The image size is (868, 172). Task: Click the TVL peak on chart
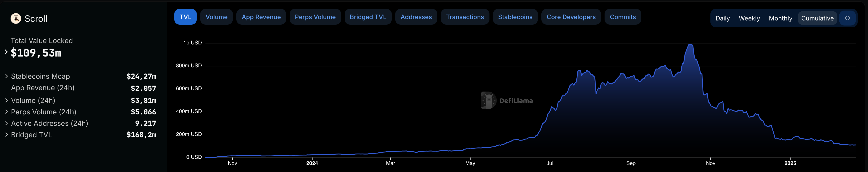pos(690,44)
